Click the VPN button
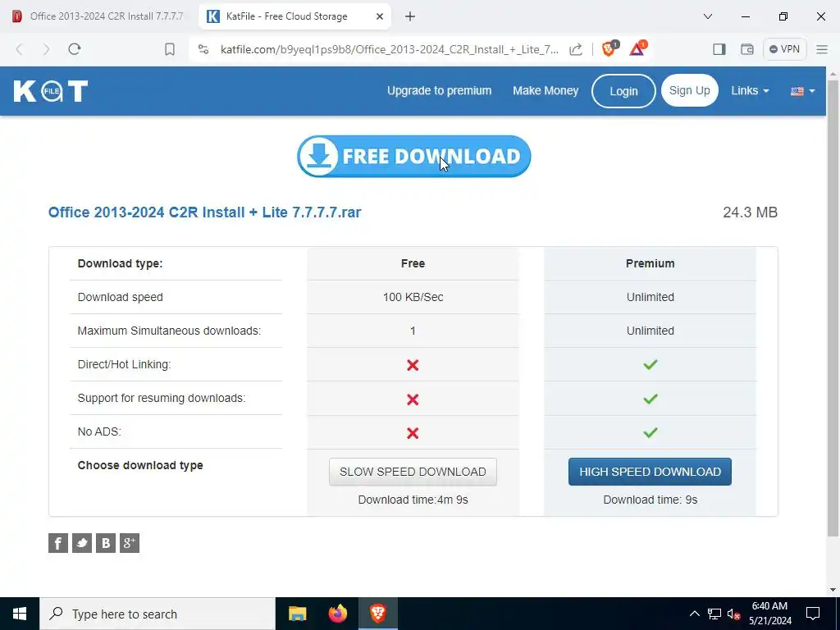Screen dimensions: 840x630 point(784,49)
